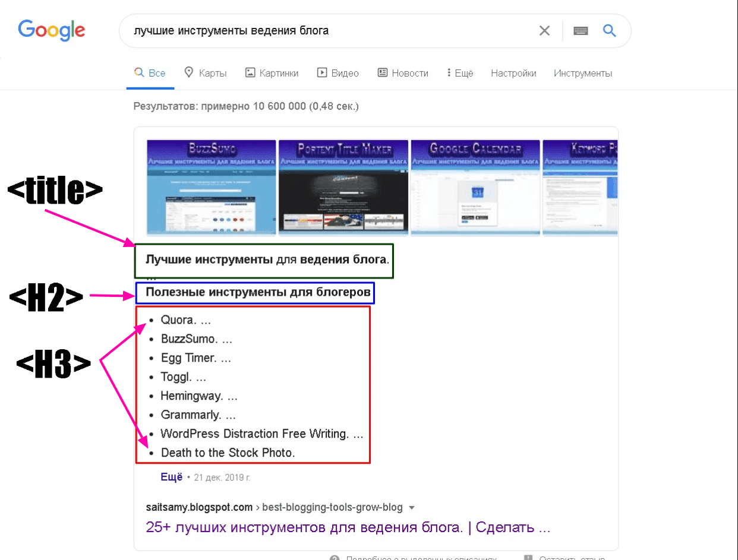Click the picture icon next to Картинки

(x=251, y=72)
